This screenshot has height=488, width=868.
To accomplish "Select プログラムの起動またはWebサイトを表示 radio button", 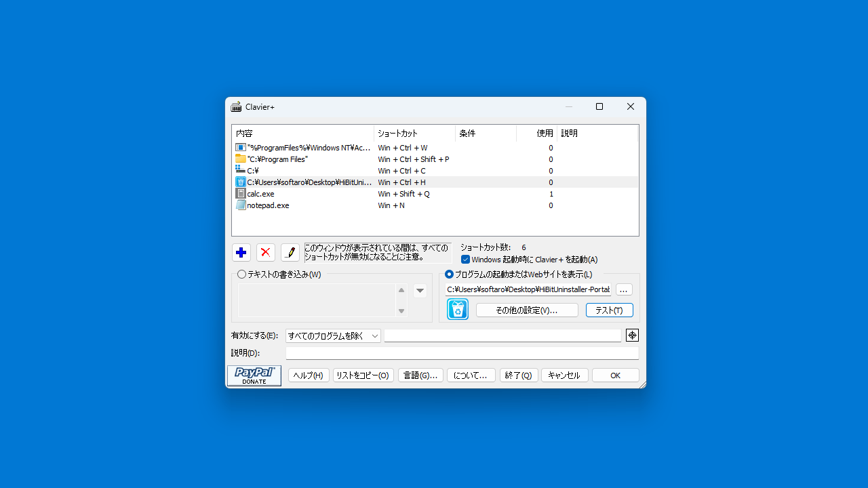I will pos(449,274).
